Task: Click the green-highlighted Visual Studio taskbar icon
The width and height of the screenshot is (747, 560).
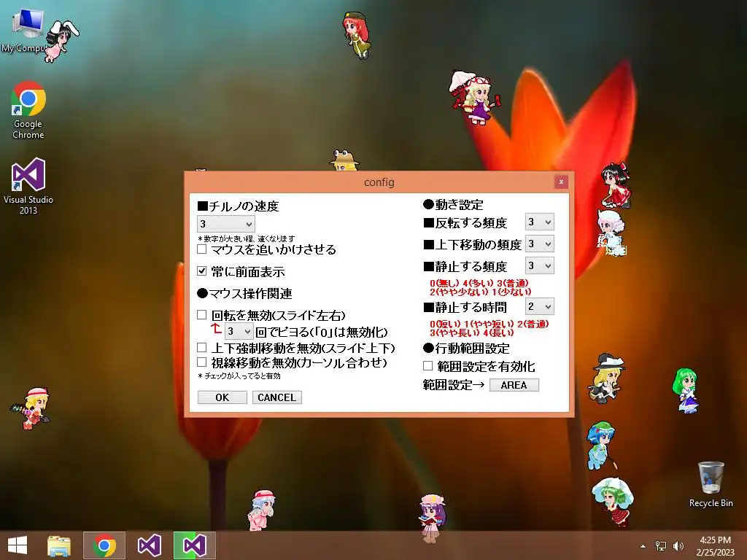Action: pyautogui.click(x=194, y=545)
